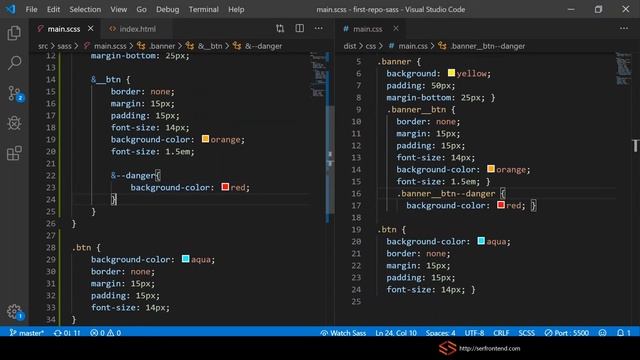
Task: Open the Help menu
Action: tap(236, 9)
